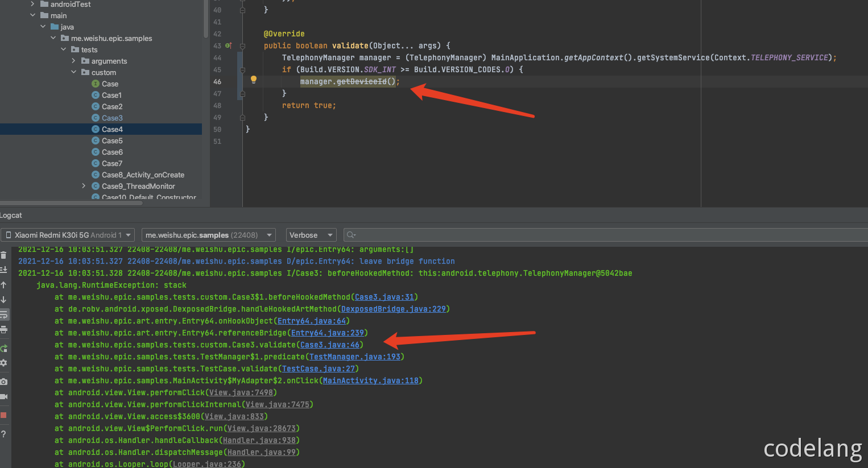The height and width of the screenshot is (468, 868).
Task: Open Case1 in project tree
Action: tap(111, 95)
